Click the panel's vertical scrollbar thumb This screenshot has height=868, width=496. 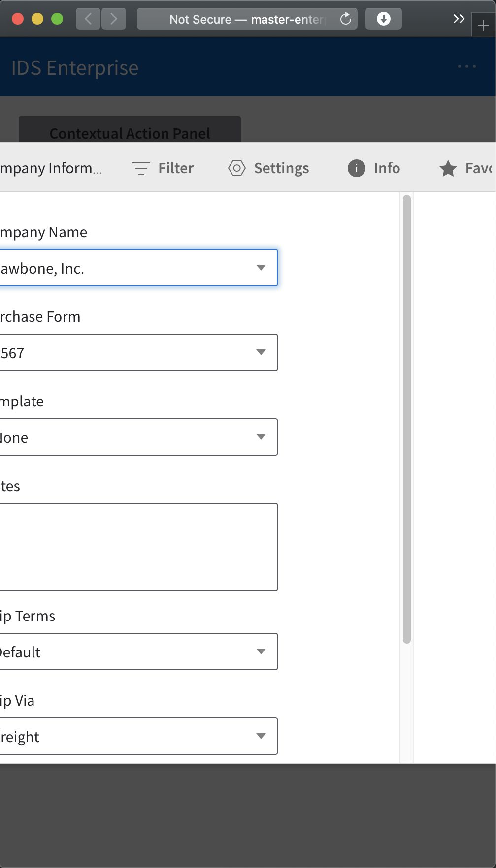406,419
